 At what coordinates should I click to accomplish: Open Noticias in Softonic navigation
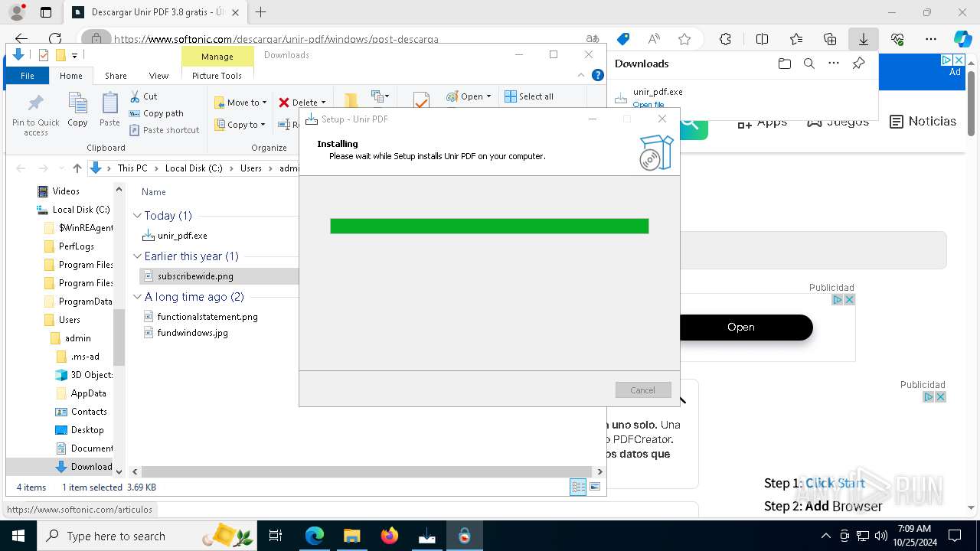click(x=923, y=121)
